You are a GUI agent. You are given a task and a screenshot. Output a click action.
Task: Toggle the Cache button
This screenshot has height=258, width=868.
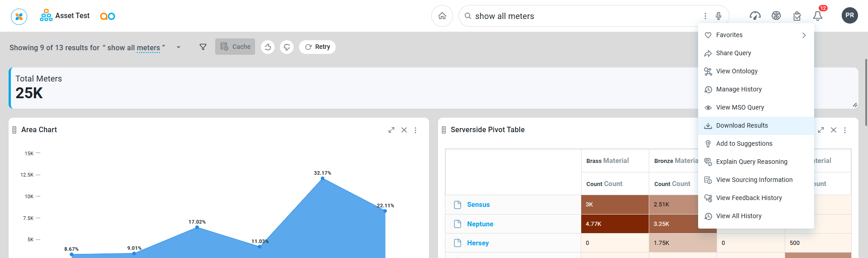pos(235,47)
